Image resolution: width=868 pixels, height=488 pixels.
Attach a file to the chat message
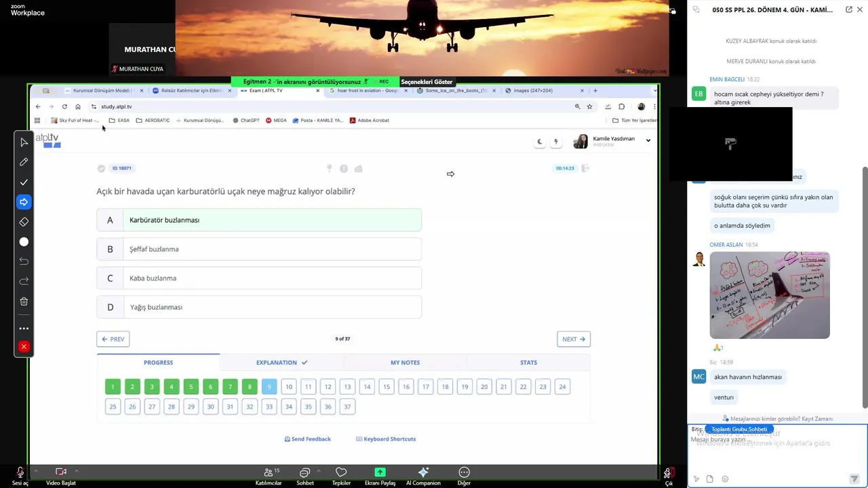click(x=710, y=479)
